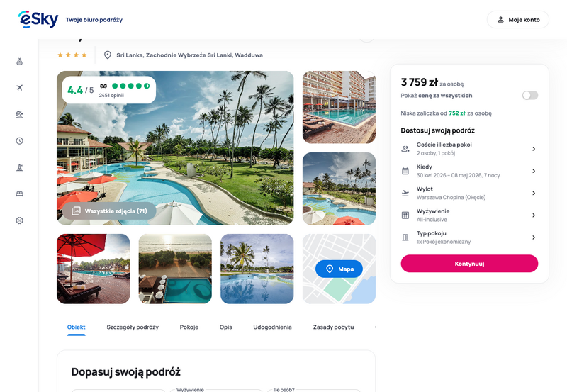This screenshot has height=392, width=567.
Task: Open the beach umbrella holidays sidebar icon
Action: 20,114
